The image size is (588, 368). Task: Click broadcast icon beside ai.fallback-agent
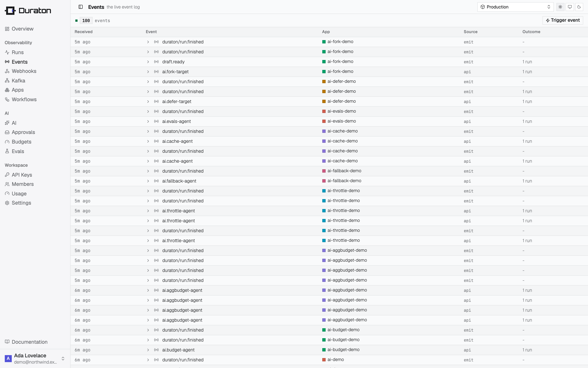click(157, 181)
